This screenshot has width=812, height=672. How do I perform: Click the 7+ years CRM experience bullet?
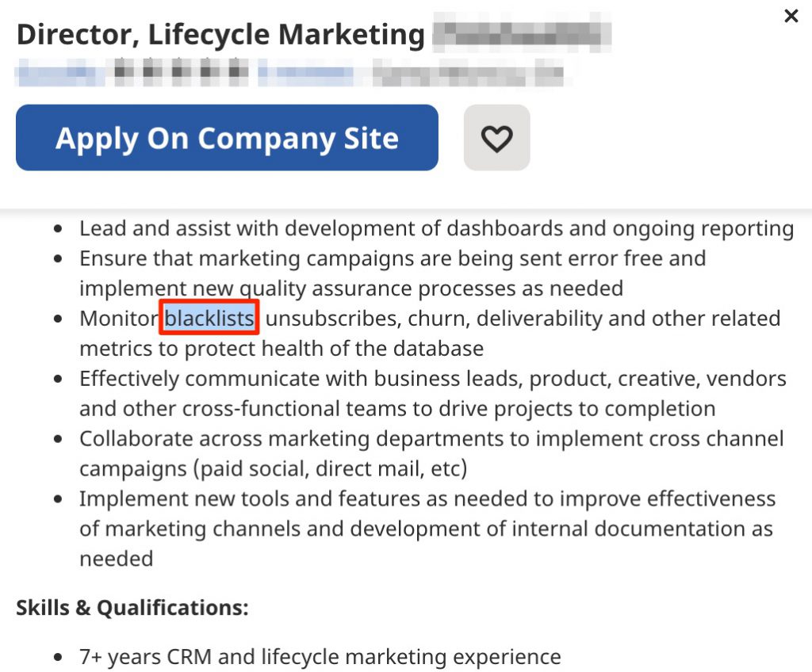click(x=320, y=656)
